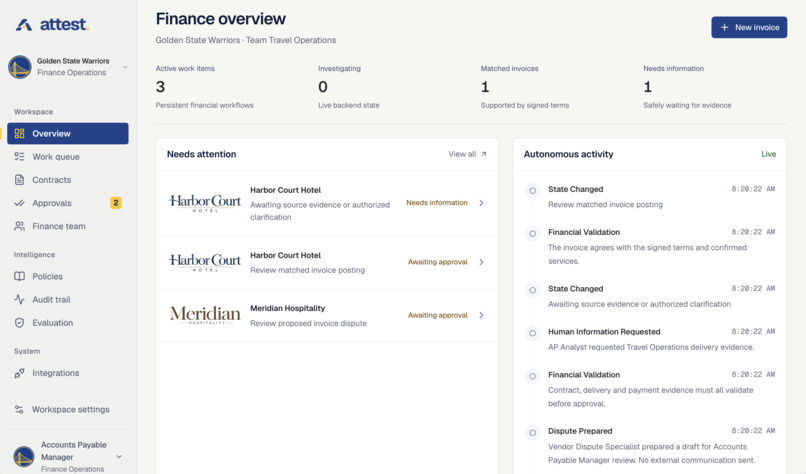Click the Needs information count 1

point(648,87)
